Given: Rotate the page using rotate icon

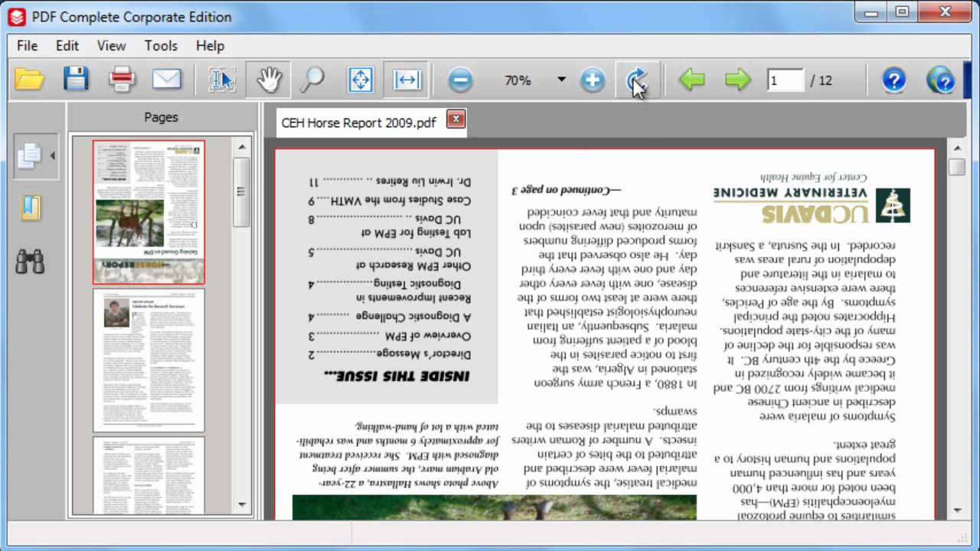Looking at the screenshot, I should [635, 80].
